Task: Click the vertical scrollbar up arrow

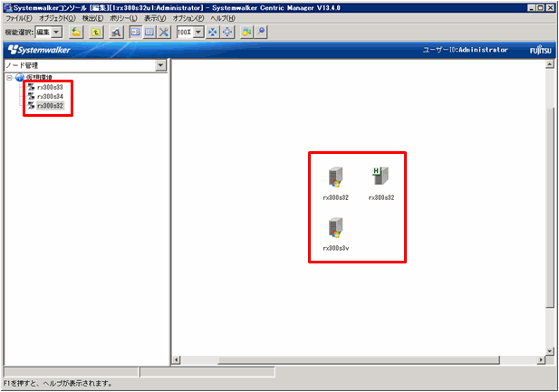Action: point(550,64)
